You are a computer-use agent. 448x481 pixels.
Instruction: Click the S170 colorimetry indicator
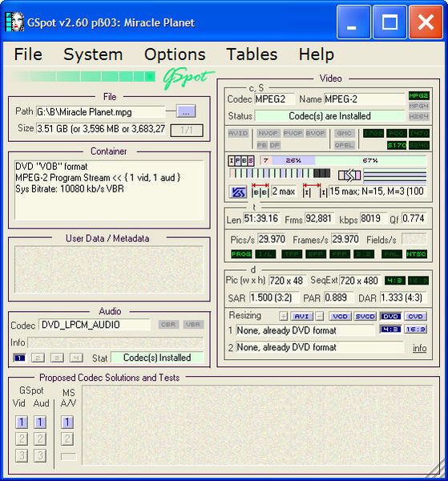pos(397,145)
